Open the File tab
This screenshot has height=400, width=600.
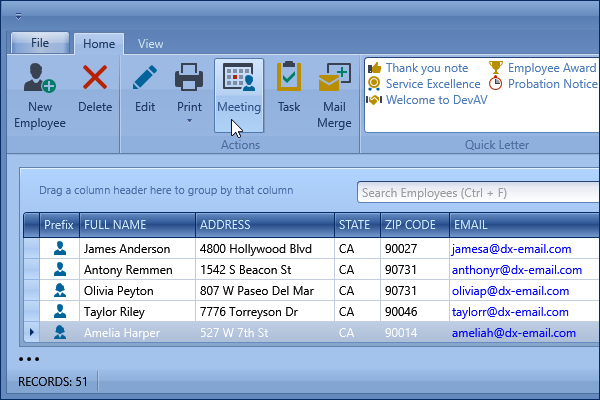click(x=41, y=43)
